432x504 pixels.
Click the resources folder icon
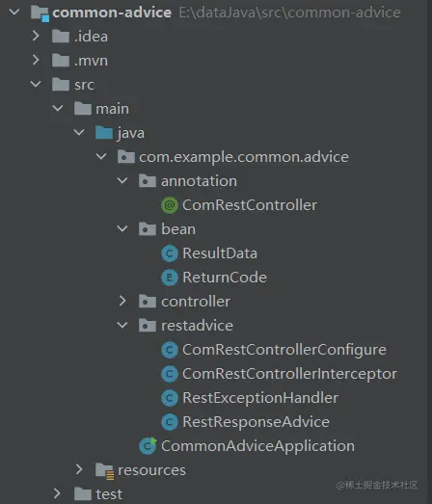[104, 470]
